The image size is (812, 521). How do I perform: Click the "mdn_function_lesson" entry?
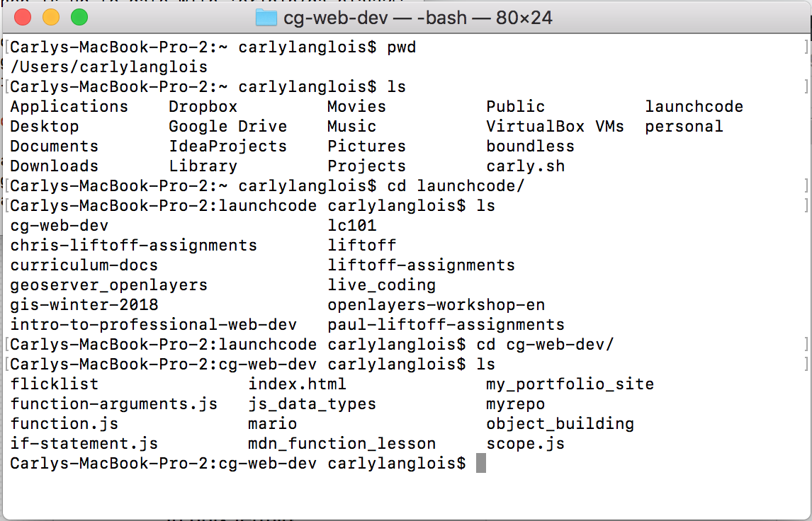[342, 444]
